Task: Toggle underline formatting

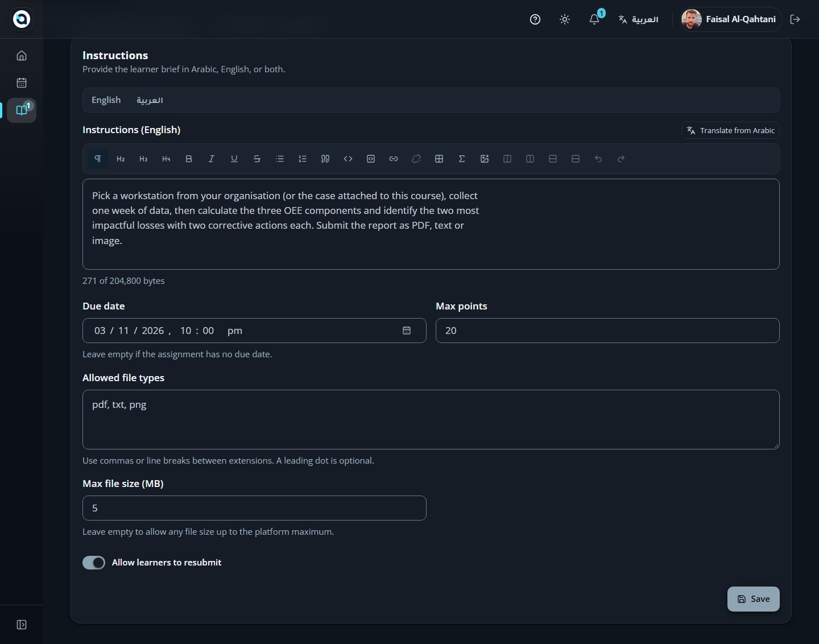Action: (x=234, y=159)
